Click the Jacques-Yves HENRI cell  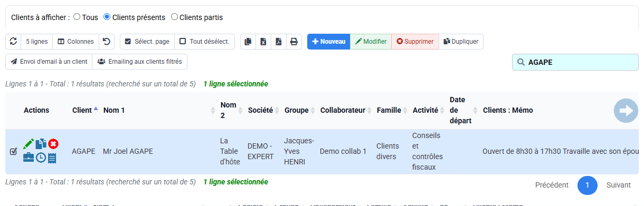click(299, 152)
